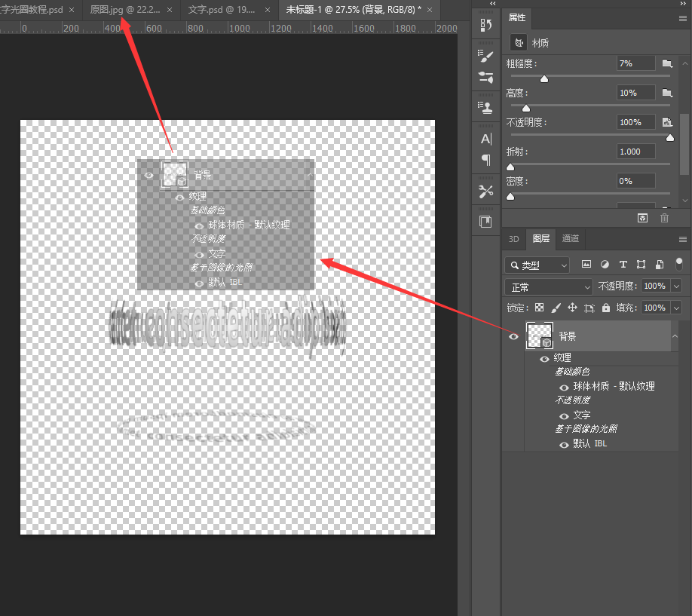This screenshot has width=692, height=616.
Task: Switch to the 3D panel tab
Action: [x=513, y=239]
